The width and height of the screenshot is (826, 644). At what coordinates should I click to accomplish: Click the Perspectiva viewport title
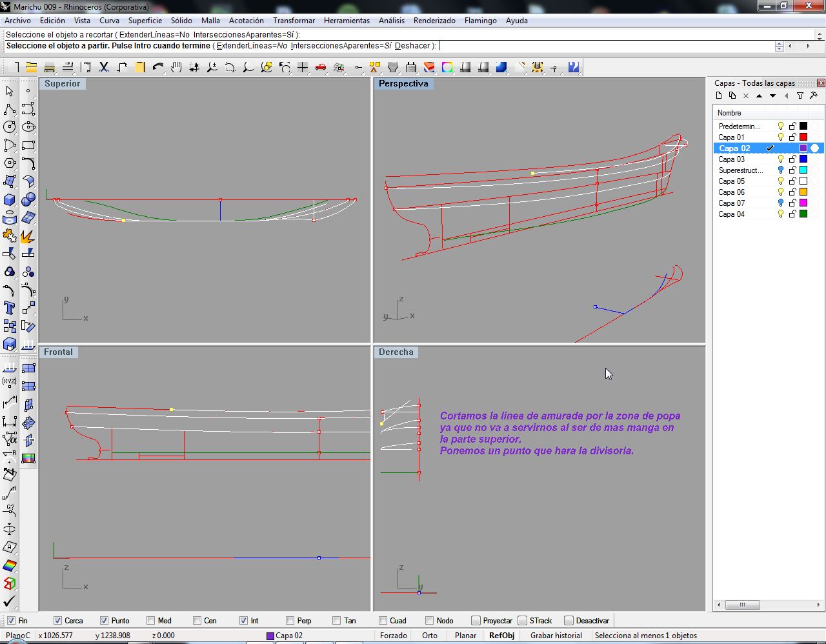point(403,83)
